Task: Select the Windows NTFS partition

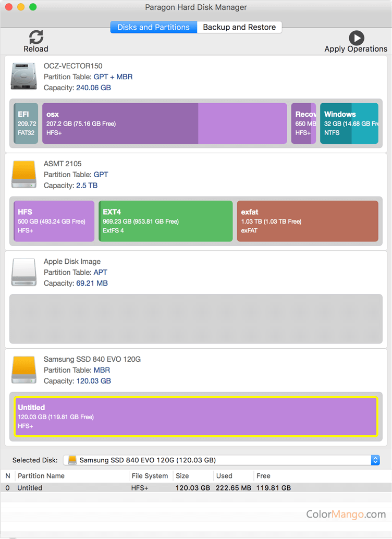Action: coord(349,124)
